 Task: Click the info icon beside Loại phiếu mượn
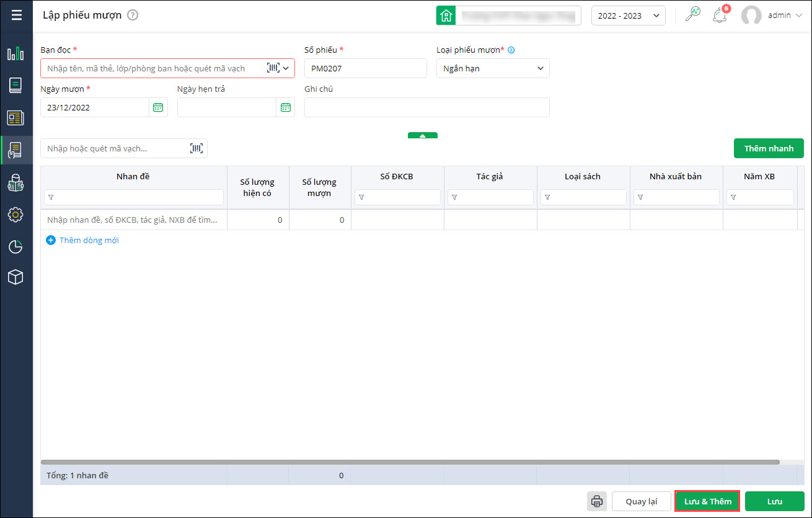[511, 50]
